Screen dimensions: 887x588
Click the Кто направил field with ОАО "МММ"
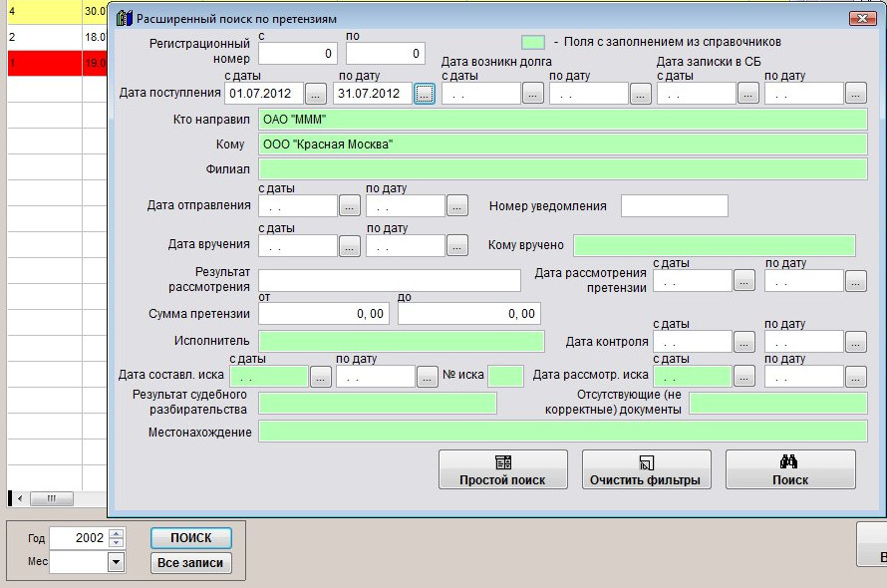[x=563, y=120]
